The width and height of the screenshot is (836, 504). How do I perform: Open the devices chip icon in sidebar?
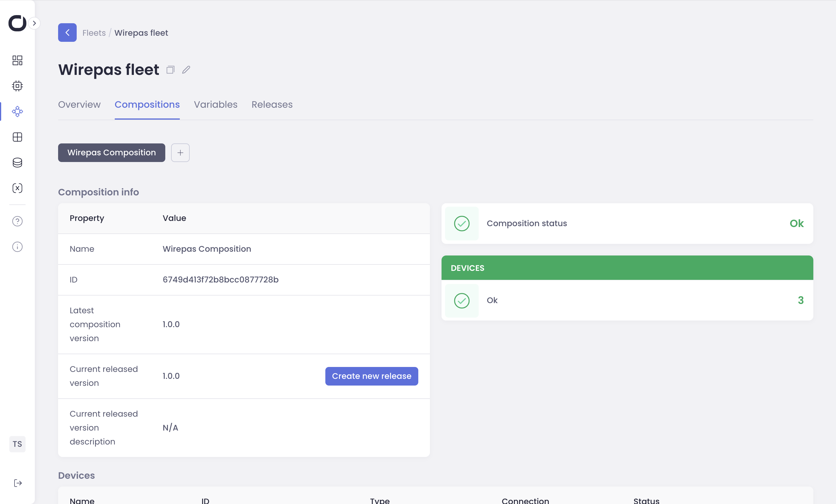pos(17,86)
